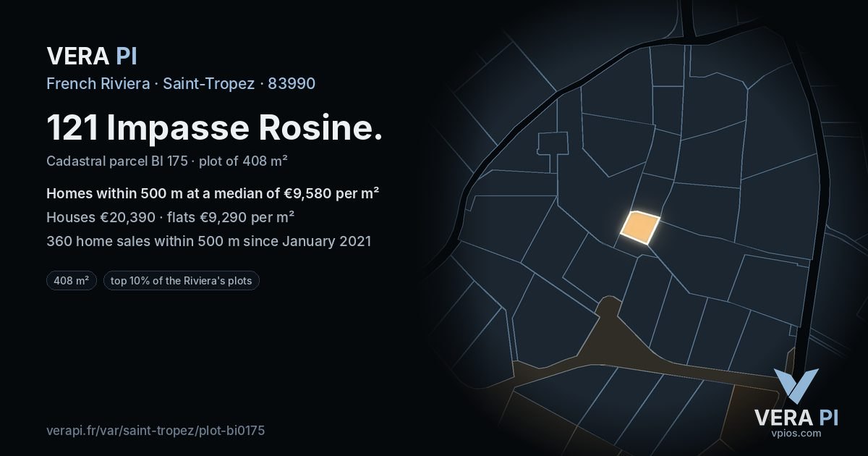Click the highlighted orange parcel on the map
The height and width of the screenshot is (456, 868).
point(641,228)
